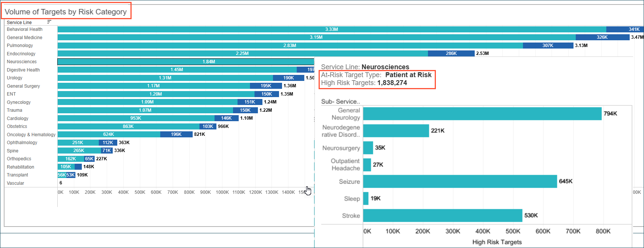This screenshot has height=248, width=644.
Task: Select the Behavioral Health 3.33M teal bar
Action: click(x=331, y=29)
